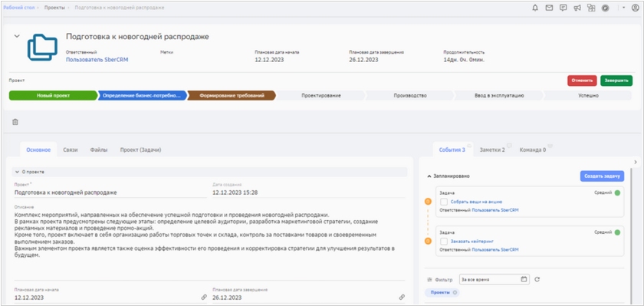Expand side panel with right chevron
The image size is (644, 306).
[636, 162]
